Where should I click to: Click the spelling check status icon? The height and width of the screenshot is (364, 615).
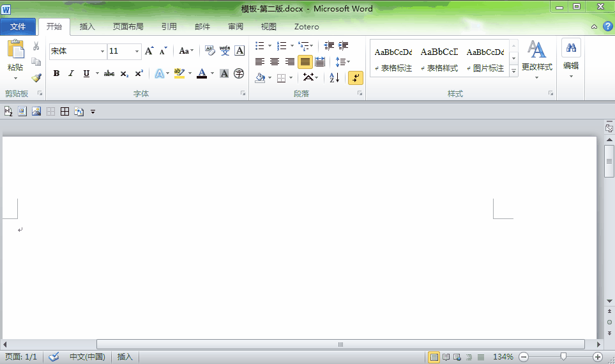54,356
